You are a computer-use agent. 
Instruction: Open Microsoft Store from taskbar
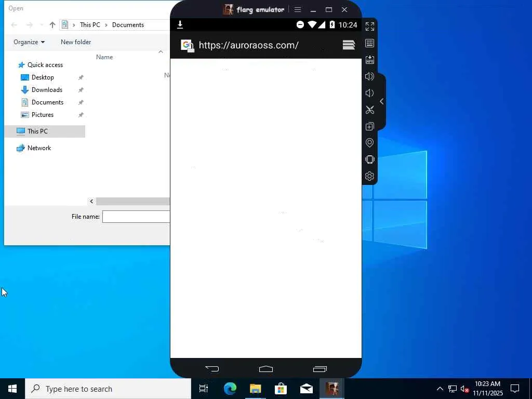281,389
